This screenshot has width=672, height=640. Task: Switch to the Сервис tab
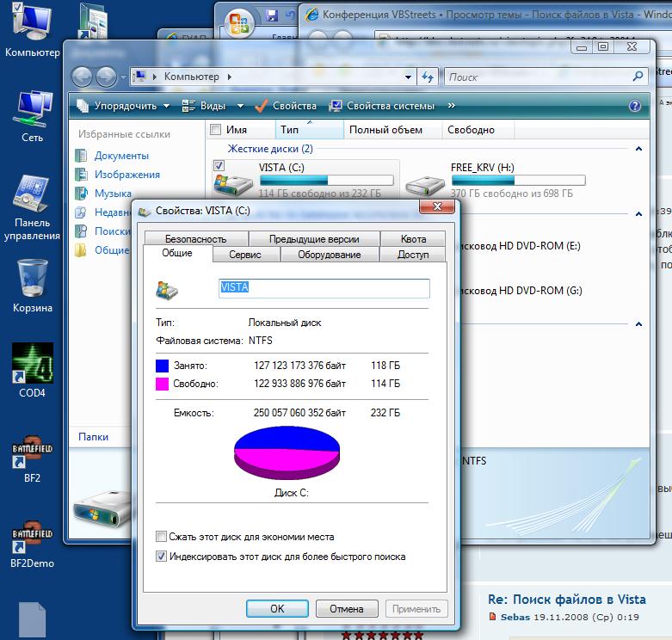click(x=244, y=254)
